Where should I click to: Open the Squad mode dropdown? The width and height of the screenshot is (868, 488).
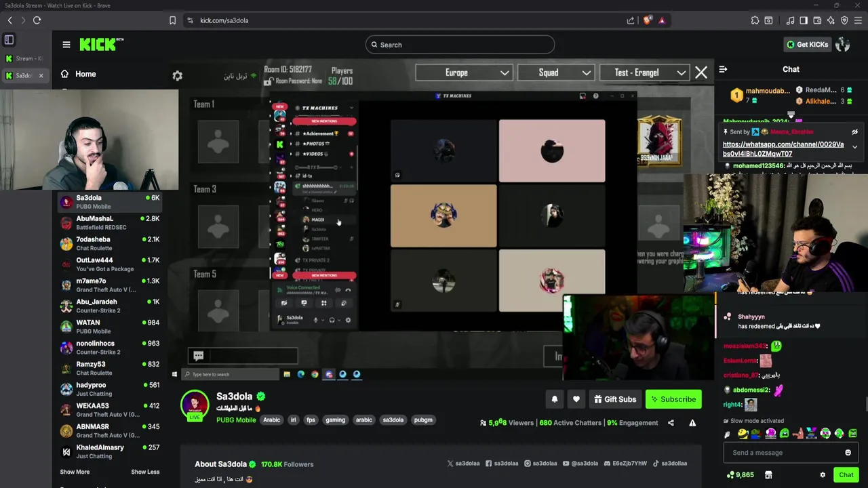click(555, 73)
